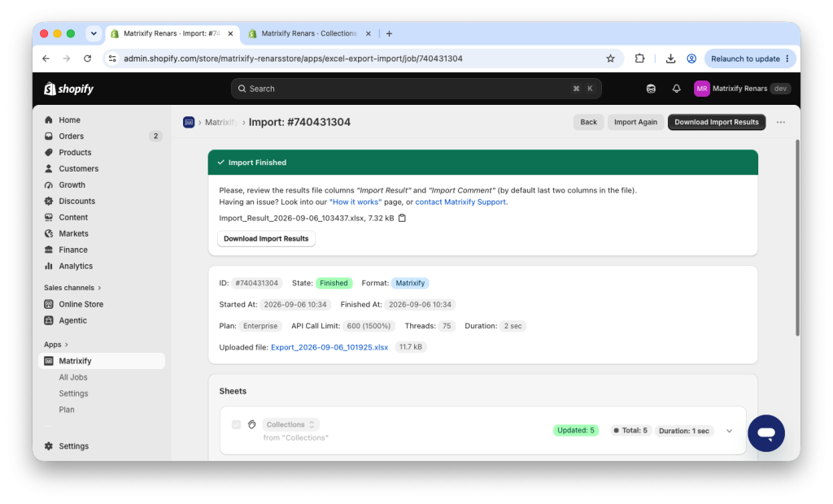Expand Sales channels section
This screenshot has width=833, height=504.
click(x=72, y=288)
